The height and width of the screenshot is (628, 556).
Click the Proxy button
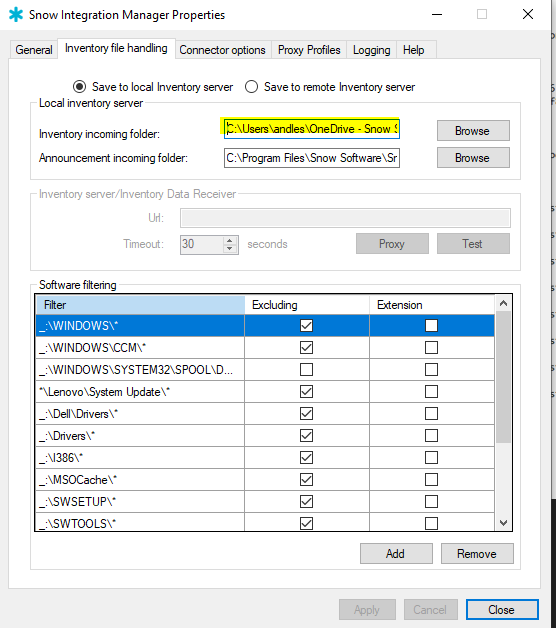(x=392, y=244)
